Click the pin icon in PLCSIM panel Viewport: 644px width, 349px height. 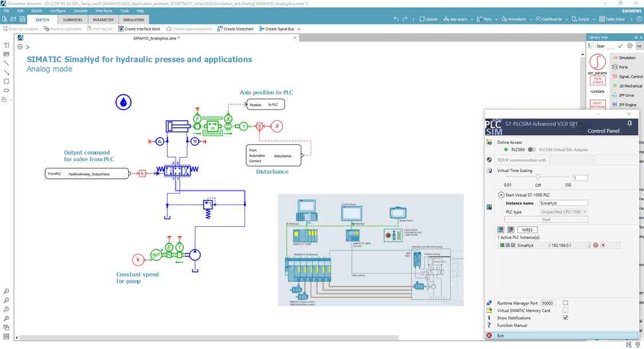(x=630, y=123)
